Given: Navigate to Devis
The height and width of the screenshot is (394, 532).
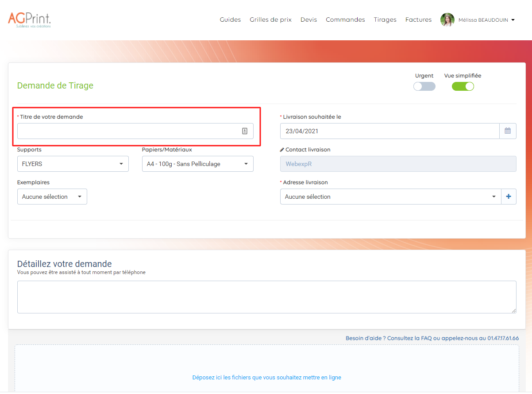Looking at the screenshot, I should [308, 19].
